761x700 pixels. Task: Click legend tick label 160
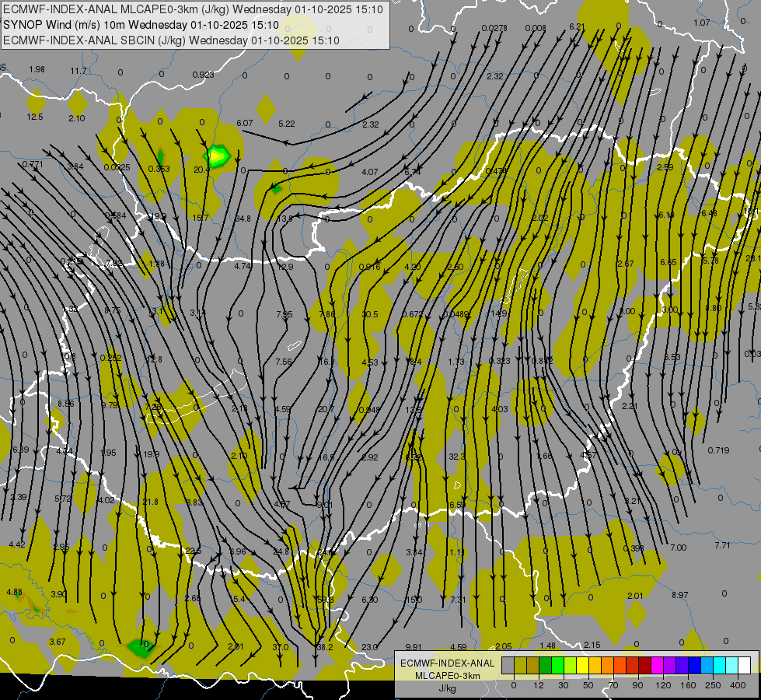coord(688,685)
